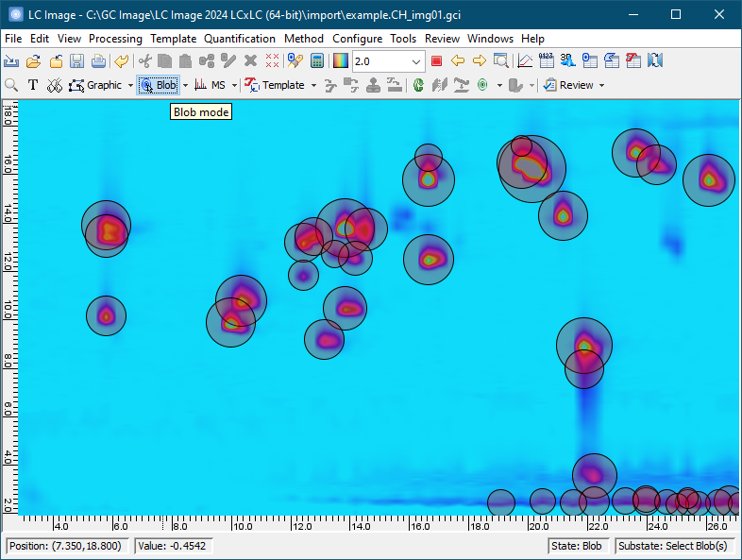Toggle Graphic mode button
742x560 pixels.
coord(96,85)
